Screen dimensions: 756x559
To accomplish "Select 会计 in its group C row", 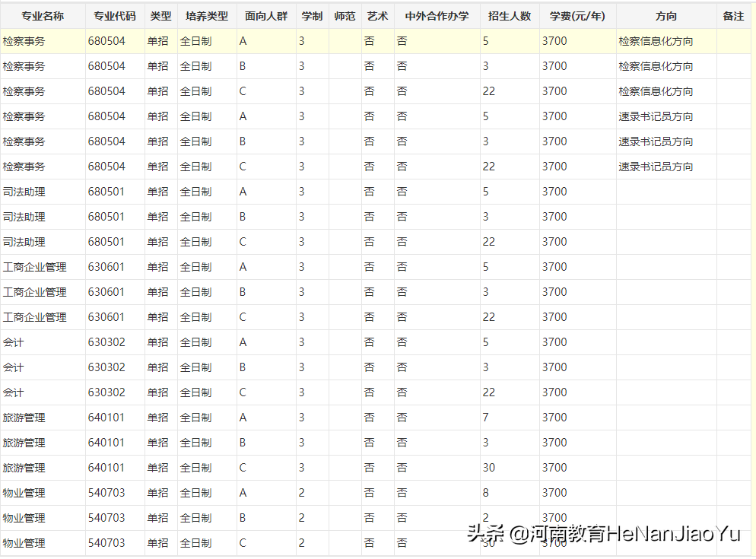I will tap(13, 392).
